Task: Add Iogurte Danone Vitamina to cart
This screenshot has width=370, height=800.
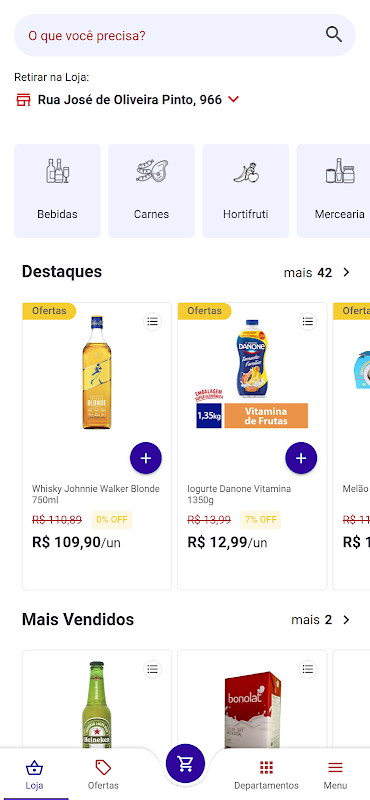Action: [x=301, y=458]
